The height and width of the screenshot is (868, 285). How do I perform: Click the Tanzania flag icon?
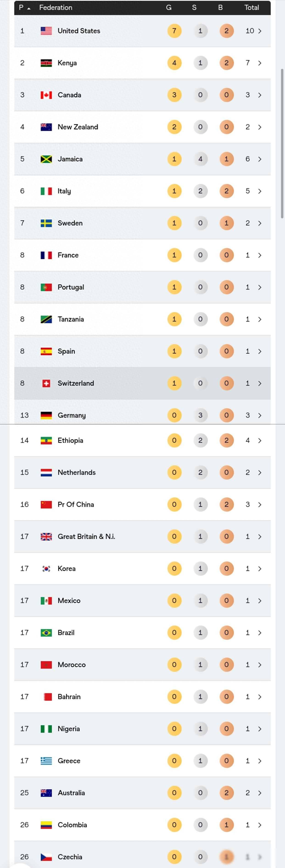coord(46,319)
